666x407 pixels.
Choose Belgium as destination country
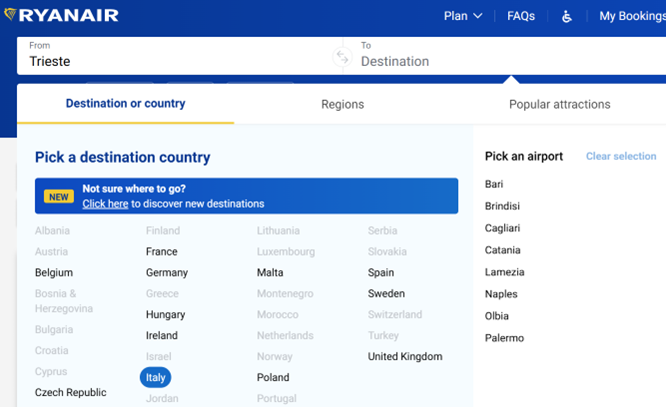54,272
